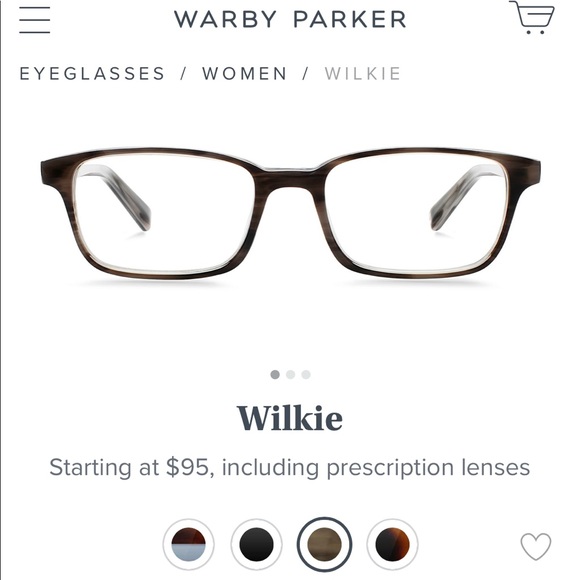Favorite Wilkie with the heart icon

tap(536, 546)
